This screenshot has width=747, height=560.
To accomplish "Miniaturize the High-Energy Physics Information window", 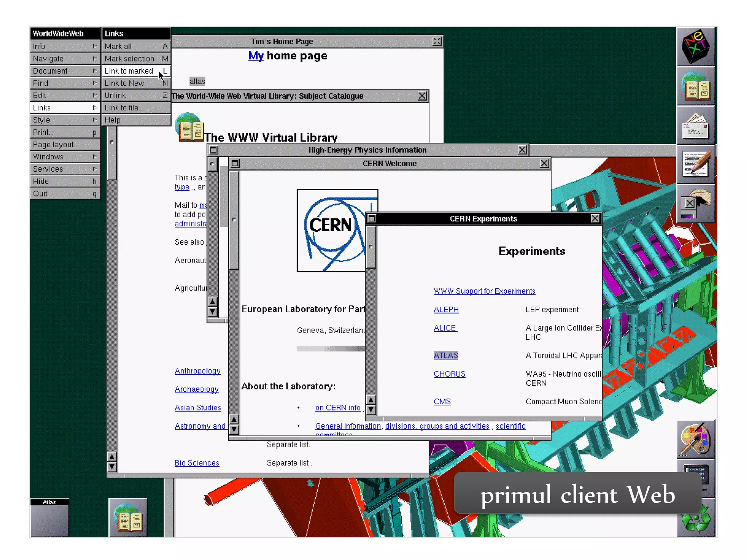I will click(214, 150).
